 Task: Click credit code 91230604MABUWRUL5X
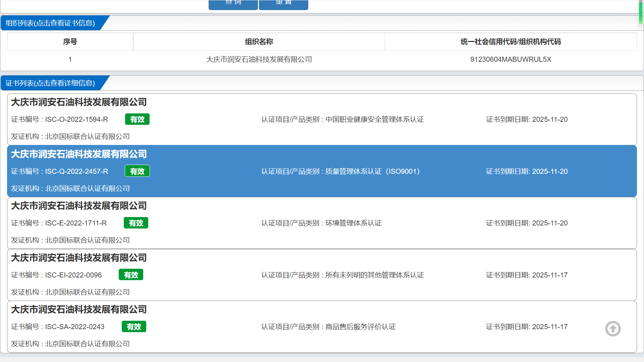[511, 59]
